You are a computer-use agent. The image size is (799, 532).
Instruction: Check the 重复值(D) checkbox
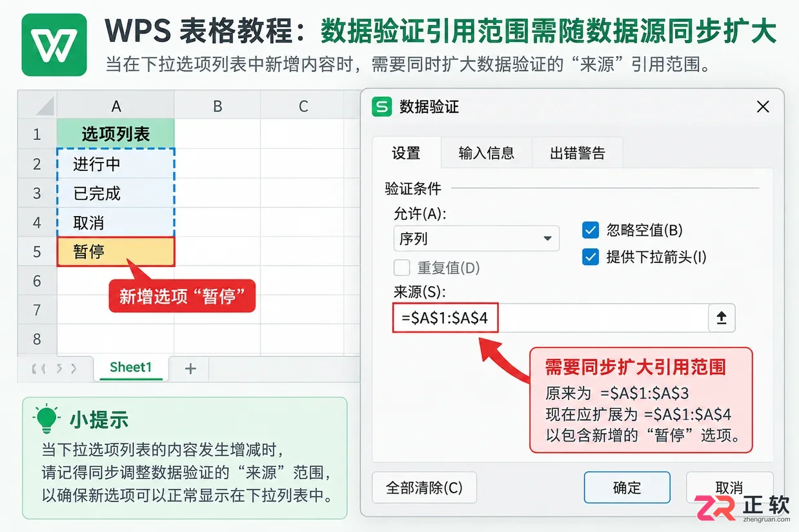[x=401, y=268]
